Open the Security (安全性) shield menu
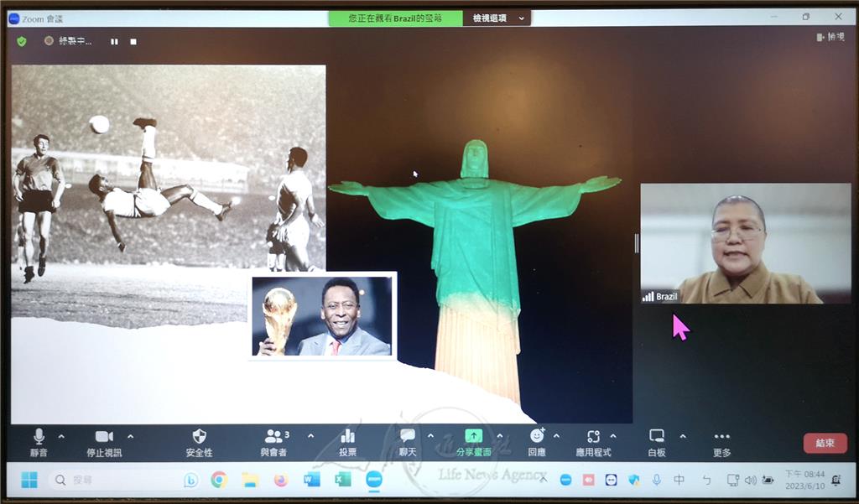Viewport: 859px width, 504px height. click(x=199, y=443)
